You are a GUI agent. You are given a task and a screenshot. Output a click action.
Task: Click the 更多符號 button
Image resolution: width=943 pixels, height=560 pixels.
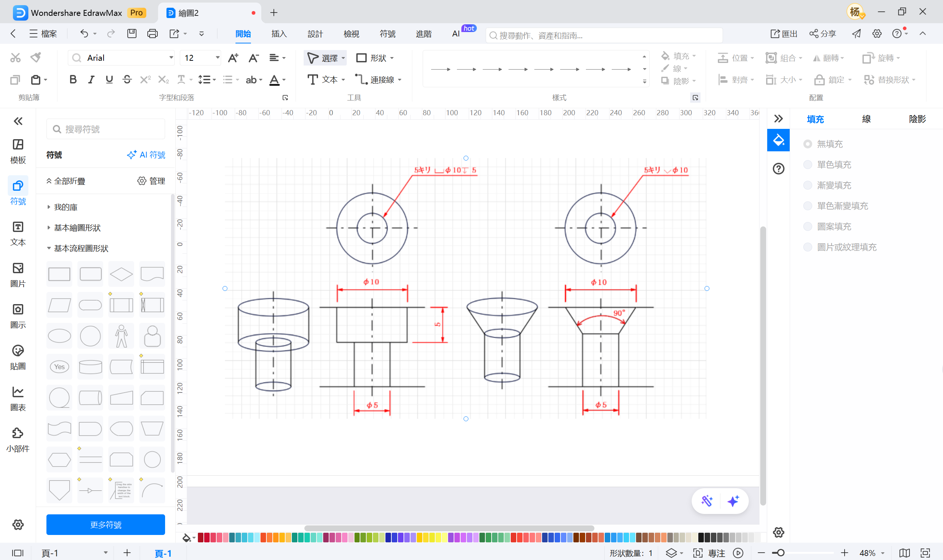pos(105,525)
